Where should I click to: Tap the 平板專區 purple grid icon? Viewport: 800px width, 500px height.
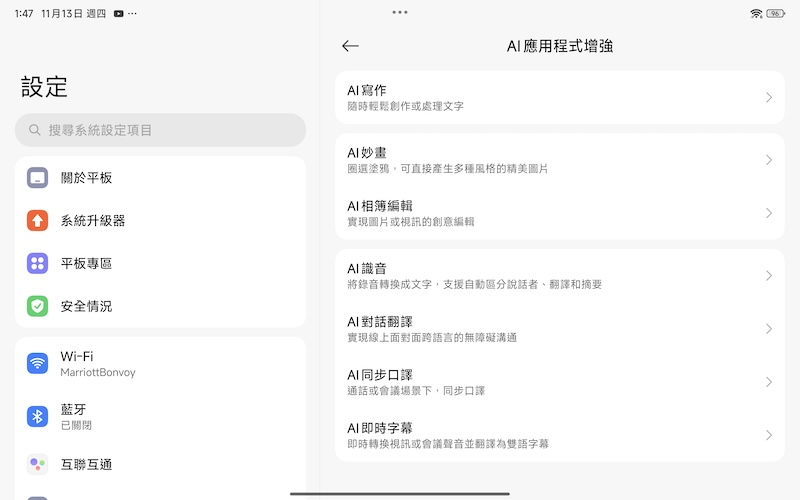point(37,263)
